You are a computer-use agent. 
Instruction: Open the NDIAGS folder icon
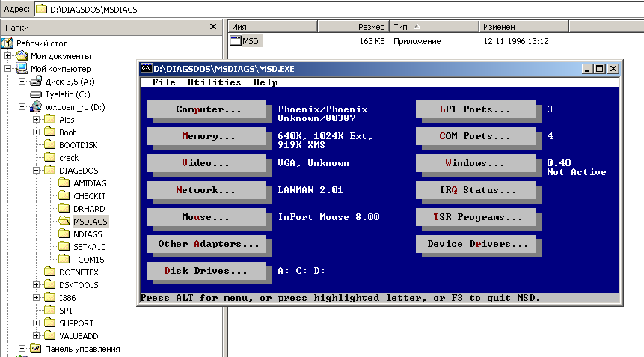point(64,234)
